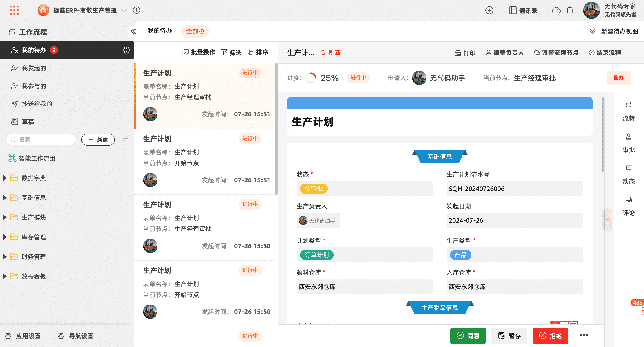Open the nine-dot app launcher grid
644x347 pixels.
[14, 10]
